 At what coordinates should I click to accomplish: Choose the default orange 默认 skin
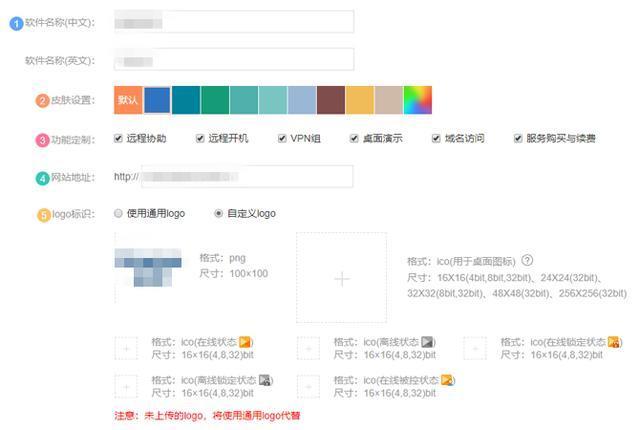pyautogui.click(x=128, y=100)
